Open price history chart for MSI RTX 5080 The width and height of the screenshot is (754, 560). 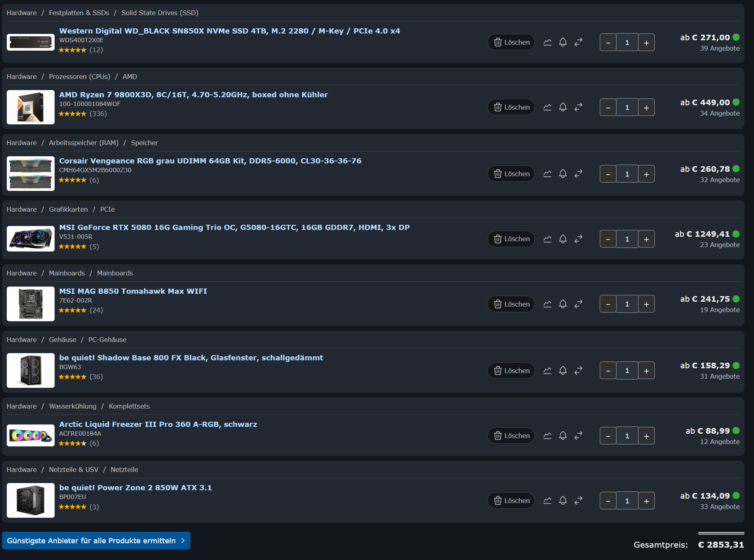coord(547,239)
